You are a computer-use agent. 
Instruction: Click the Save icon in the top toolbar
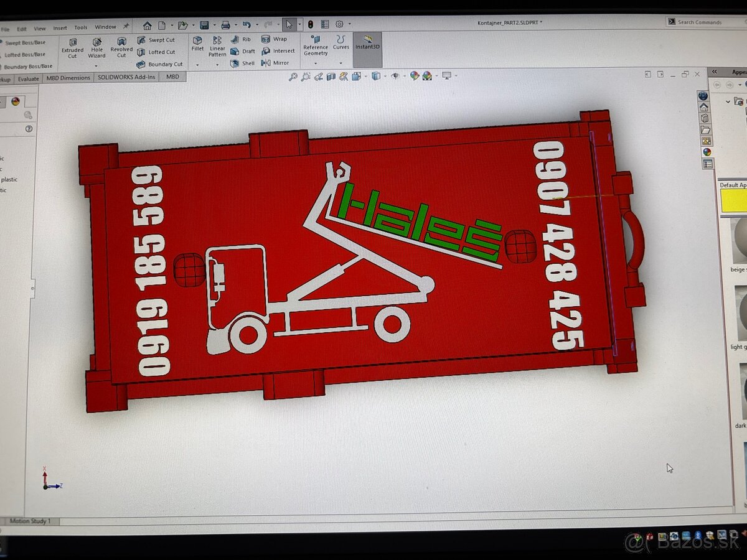click(x=204, y=26)
